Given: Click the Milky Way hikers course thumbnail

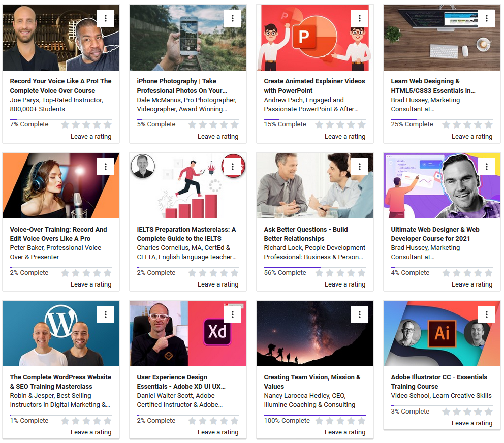Looking at the screenshot, I should [314, 333].
